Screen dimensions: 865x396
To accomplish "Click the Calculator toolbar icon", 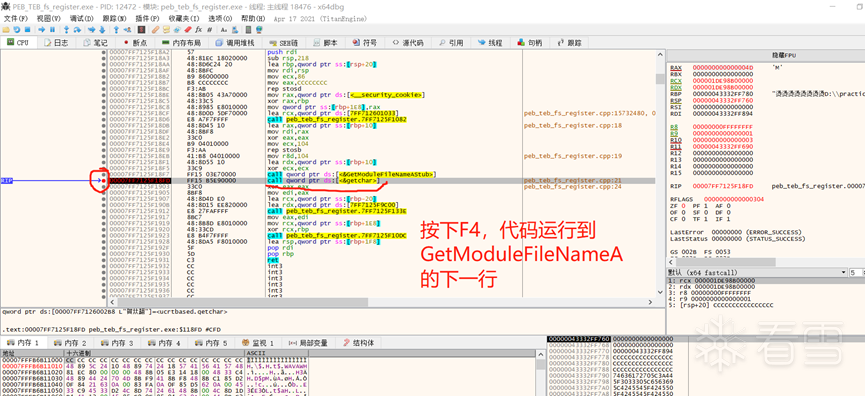I will point(248,29).
